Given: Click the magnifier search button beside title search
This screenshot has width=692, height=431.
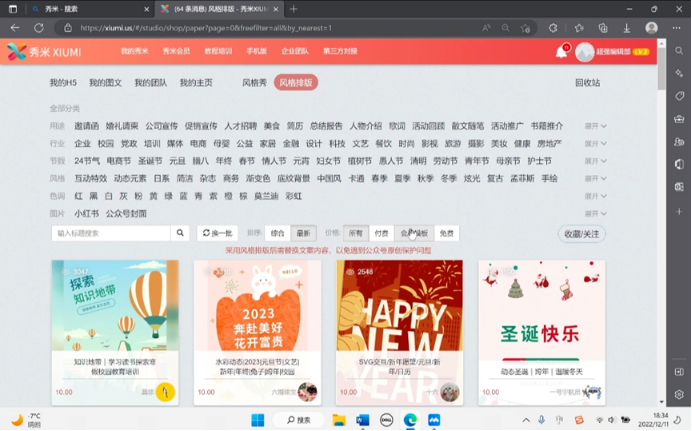Looking at the screenshot, I should [180, 233].
